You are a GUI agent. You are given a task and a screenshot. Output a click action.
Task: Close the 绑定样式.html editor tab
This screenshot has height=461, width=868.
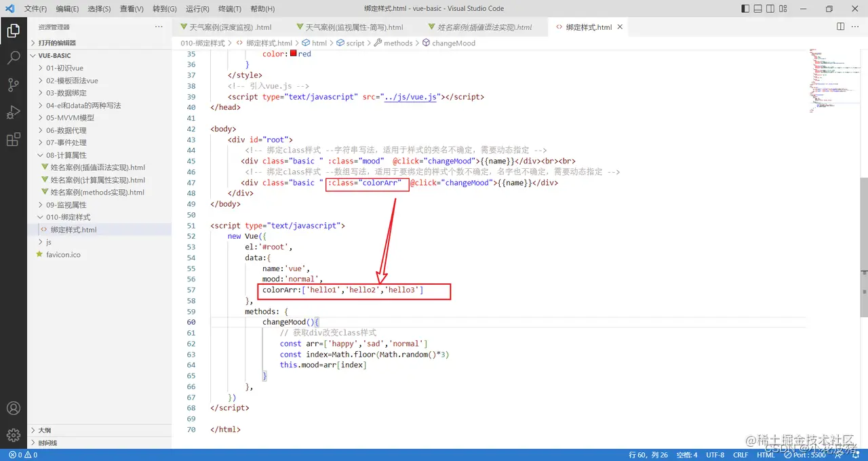[x=620, y=27]
